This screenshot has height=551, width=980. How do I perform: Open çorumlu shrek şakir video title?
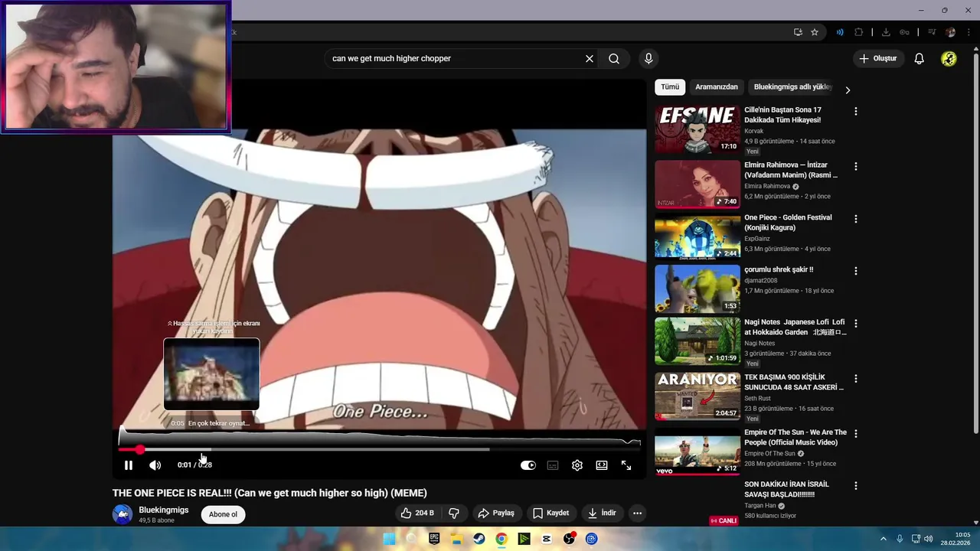779,269
